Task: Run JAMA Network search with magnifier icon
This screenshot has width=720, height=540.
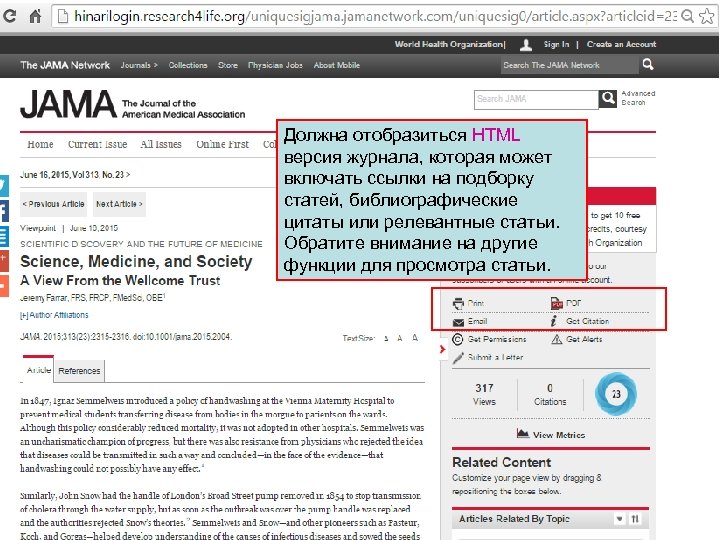Action: (x=648, y=64)
